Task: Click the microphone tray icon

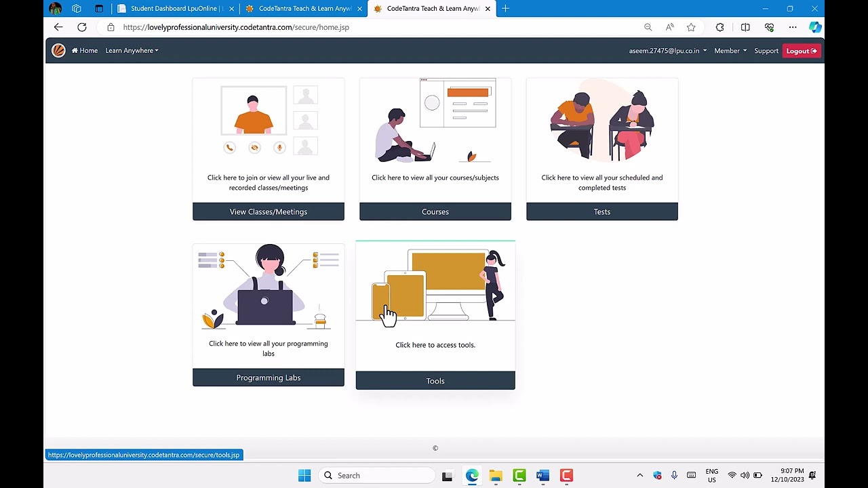Action: 674,476
